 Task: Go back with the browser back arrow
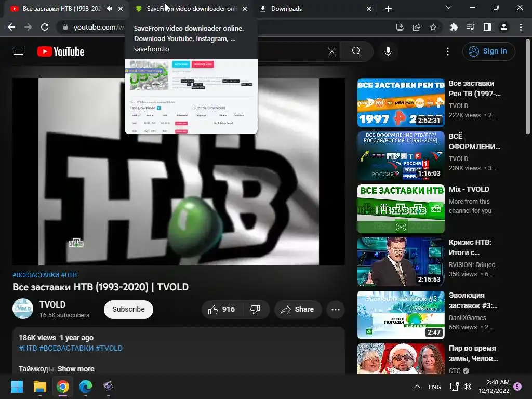[11, 27]
